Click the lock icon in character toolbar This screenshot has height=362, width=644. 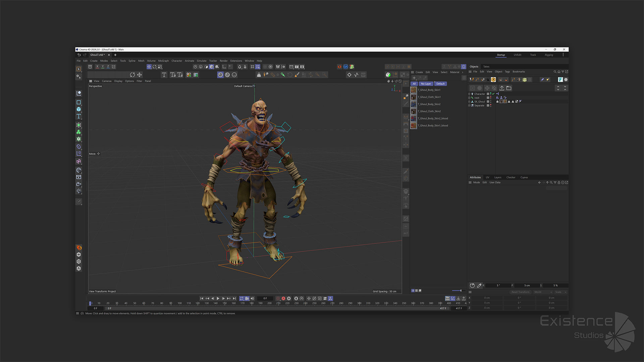pyautogui.click(x=259, y=75)
